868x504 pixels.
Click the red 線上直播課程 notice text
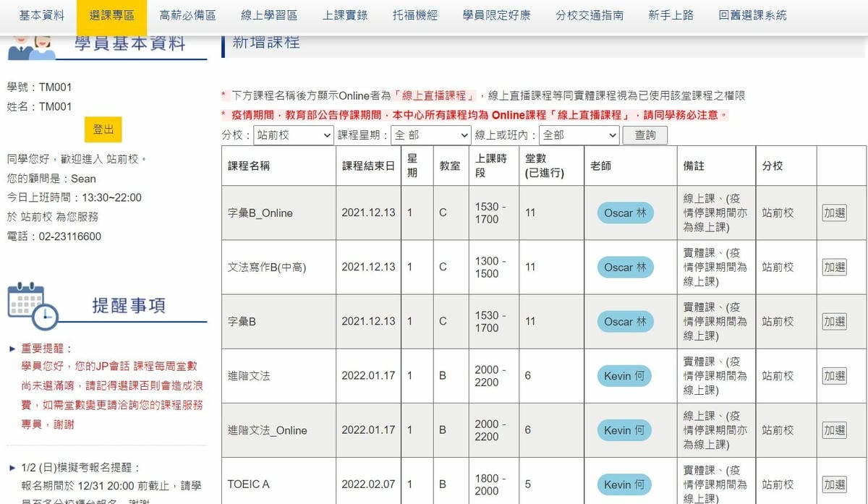[435, 95]
